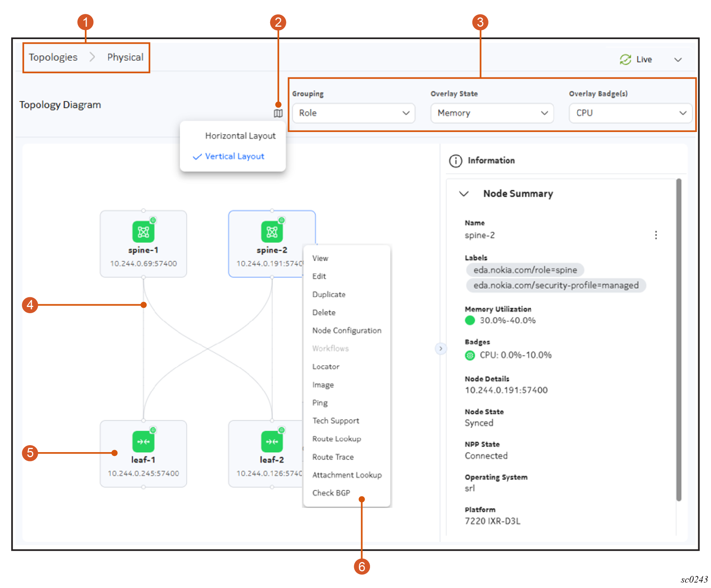The height and width of the screenshot is (588, 711).
Task: Select the spine-2 node icon
Action: pos(272,232)
